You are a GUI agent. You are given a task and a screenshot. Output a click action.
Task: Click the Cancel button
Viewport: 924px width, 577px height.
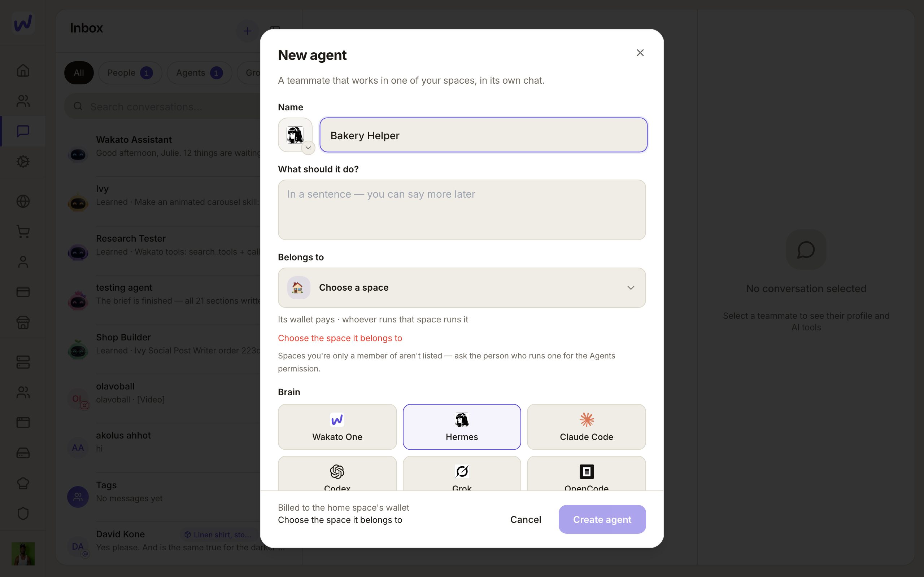(x=526, y=519)
